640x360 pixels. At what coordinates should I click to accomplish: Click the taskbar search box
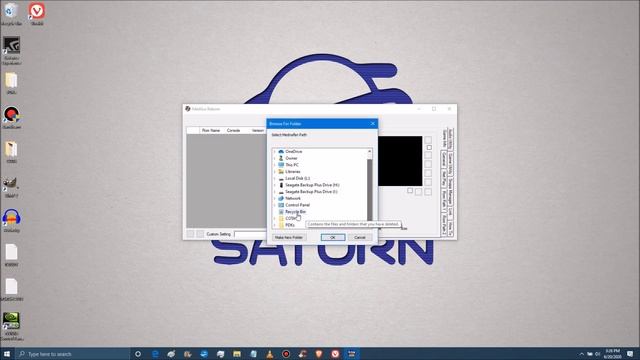(x=73, y=354)
